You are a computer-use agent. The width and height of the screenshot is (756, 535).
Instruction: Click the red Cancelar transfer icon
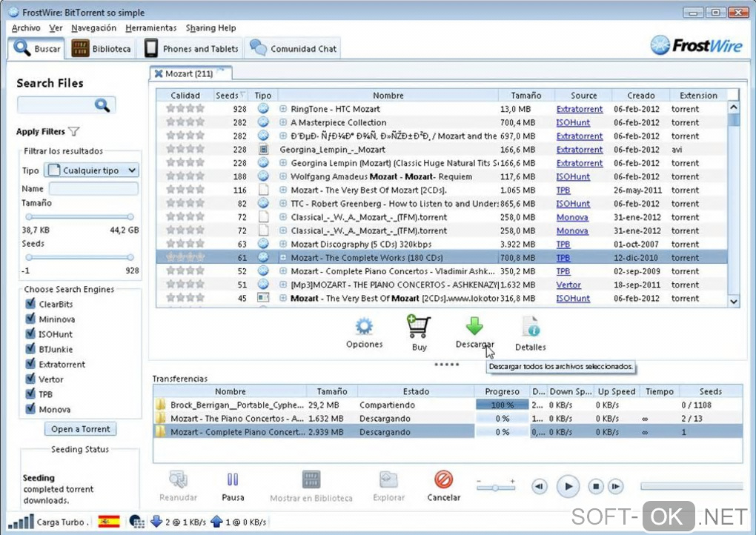coord(443,479)
